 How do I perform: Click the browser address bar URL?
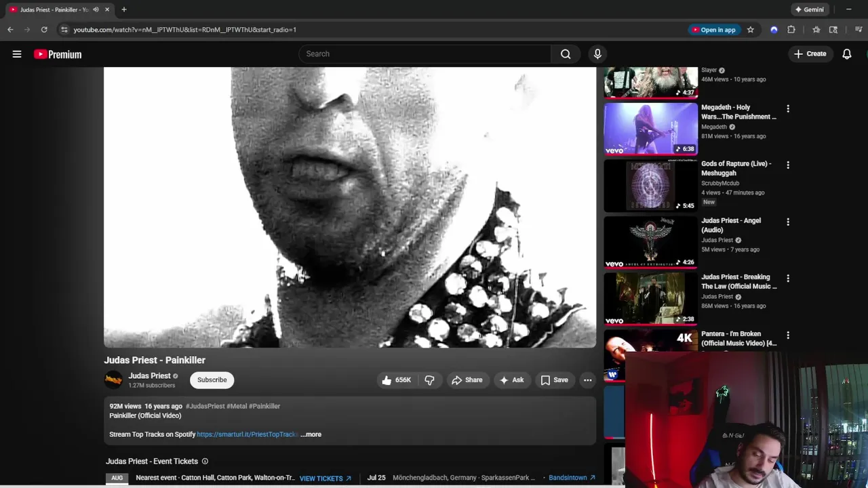pos(185,30)
